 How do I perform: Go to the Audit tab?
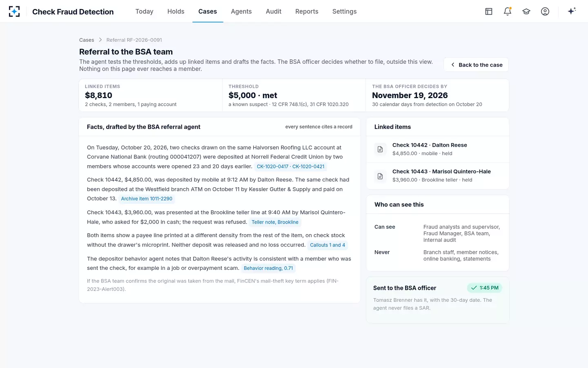274,11
